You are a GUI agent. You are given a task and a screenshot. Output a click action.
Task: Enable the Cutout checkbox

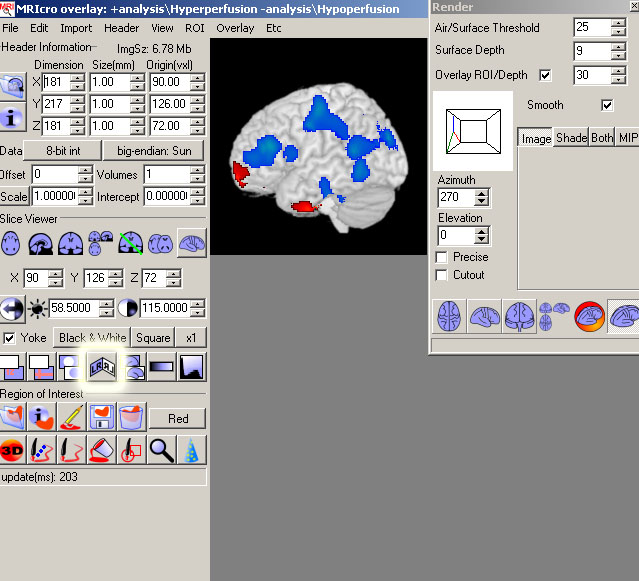point(443,275)
